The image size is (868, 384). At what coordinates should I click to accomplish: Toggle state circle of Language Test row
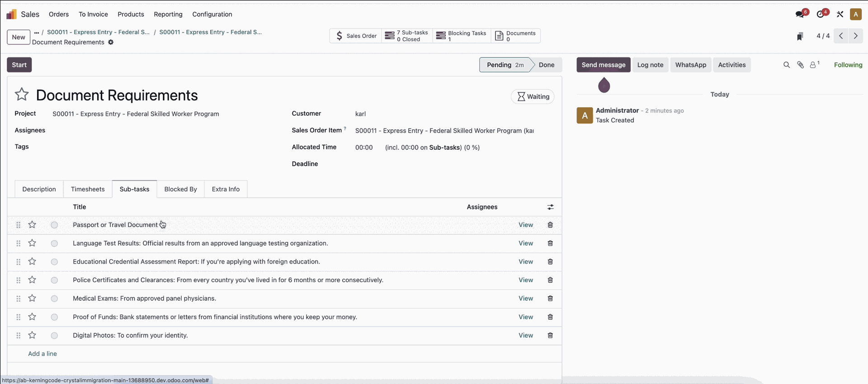coord(54,243)
